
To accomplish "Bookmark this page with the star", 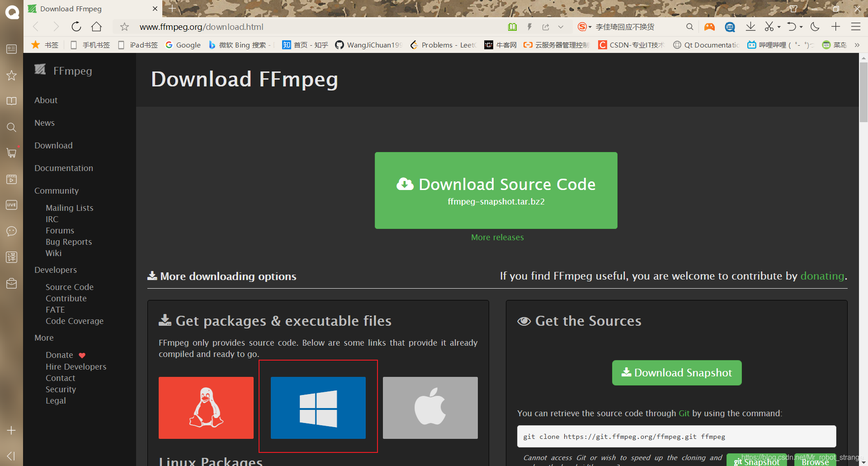I will click(x=124, y=27).
